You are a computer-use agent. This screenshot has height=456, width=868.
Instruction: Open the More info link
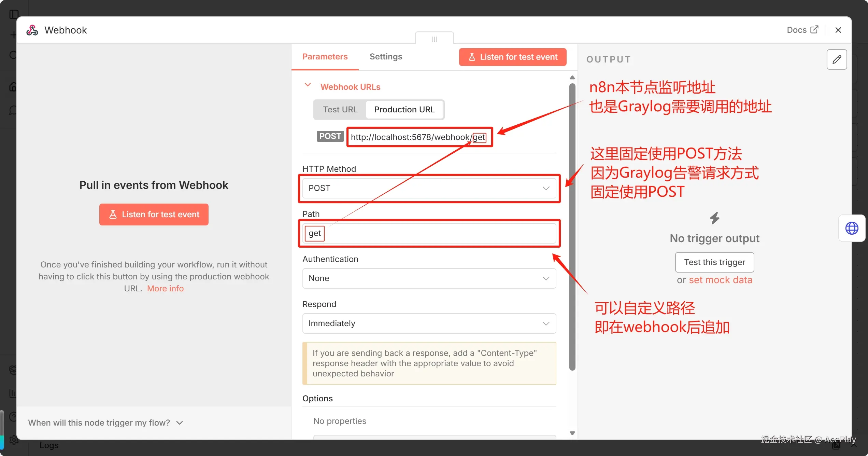(x=165, y=288)
